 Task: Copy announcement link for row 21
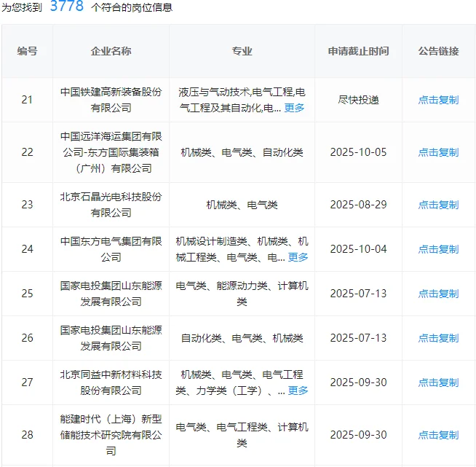coord(438,100)
